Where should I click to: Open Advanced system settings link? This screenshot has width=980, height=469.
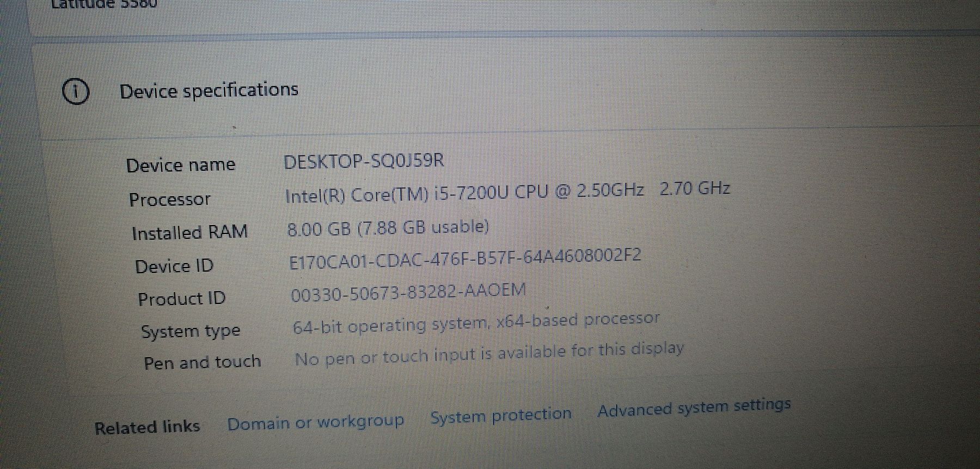[x=694, y=407]
